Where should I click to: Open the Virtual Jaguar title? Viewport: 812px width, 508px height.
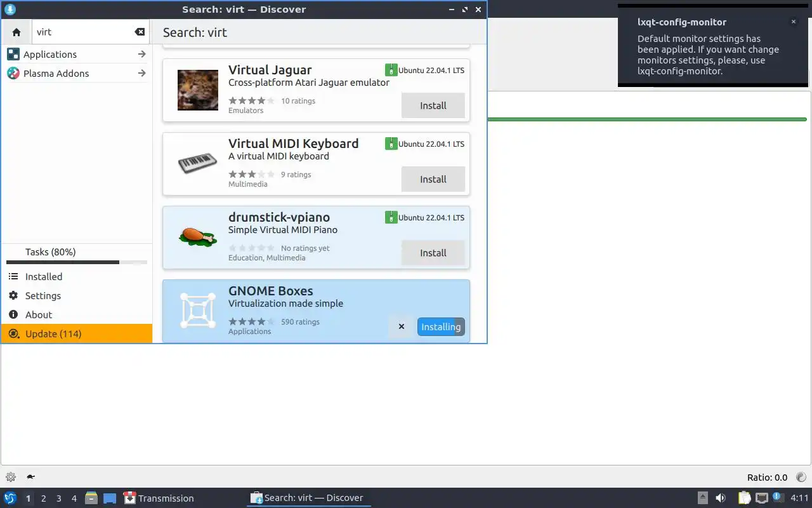click(x=270, y=70)
